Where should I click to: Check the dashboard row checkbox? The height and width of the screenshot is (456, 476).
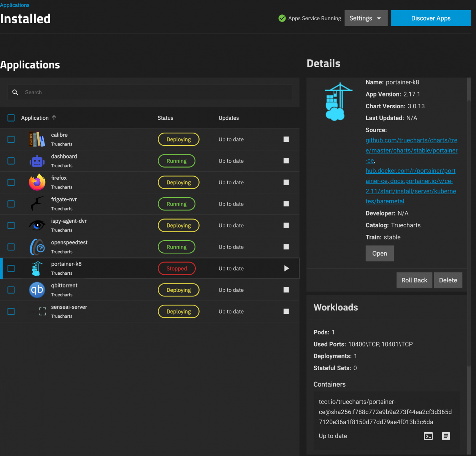[x=11, y=161]
